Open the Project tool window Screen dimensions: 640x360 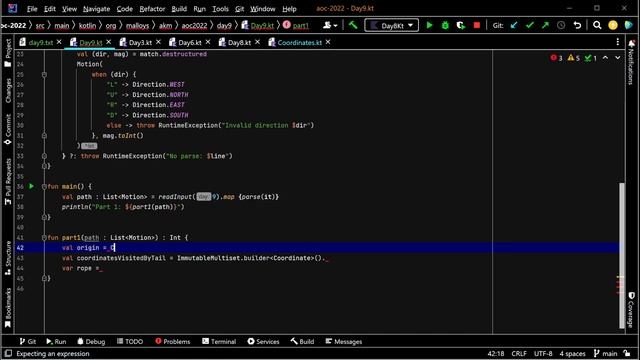tap(8, 53)
